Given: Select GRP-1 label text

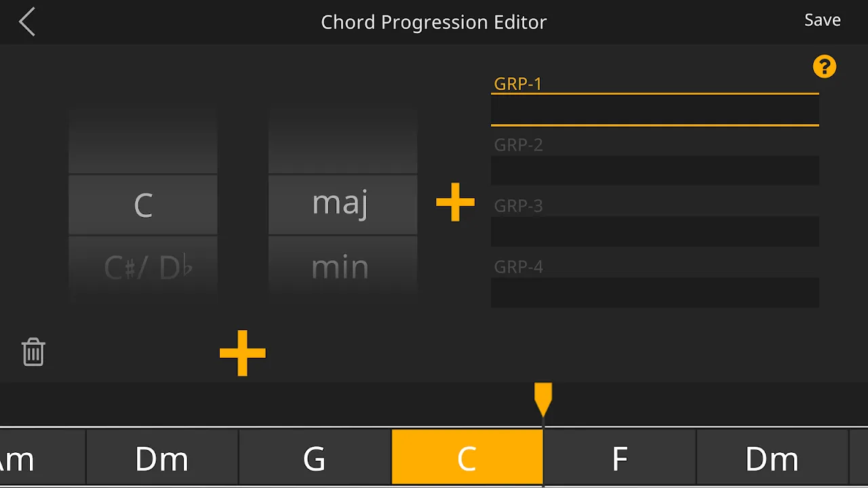Looking at the screenshot, I should 518,83.
